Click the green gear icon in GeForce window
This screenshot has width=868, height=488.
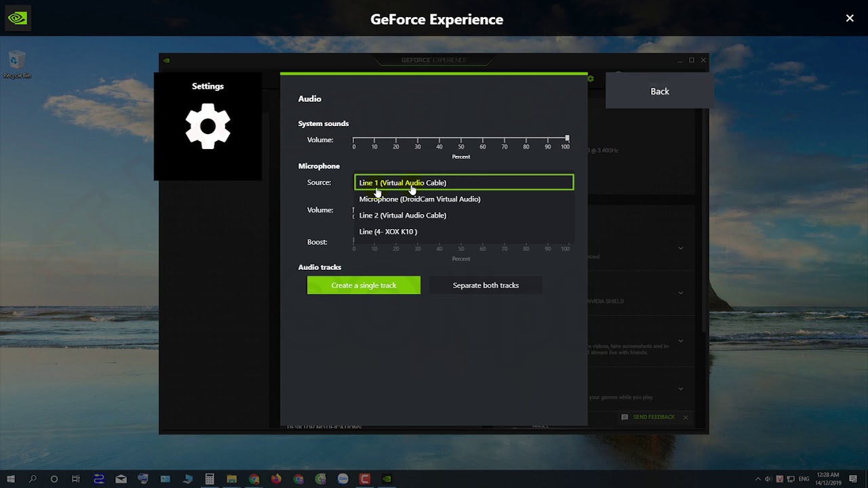(591, 79)
